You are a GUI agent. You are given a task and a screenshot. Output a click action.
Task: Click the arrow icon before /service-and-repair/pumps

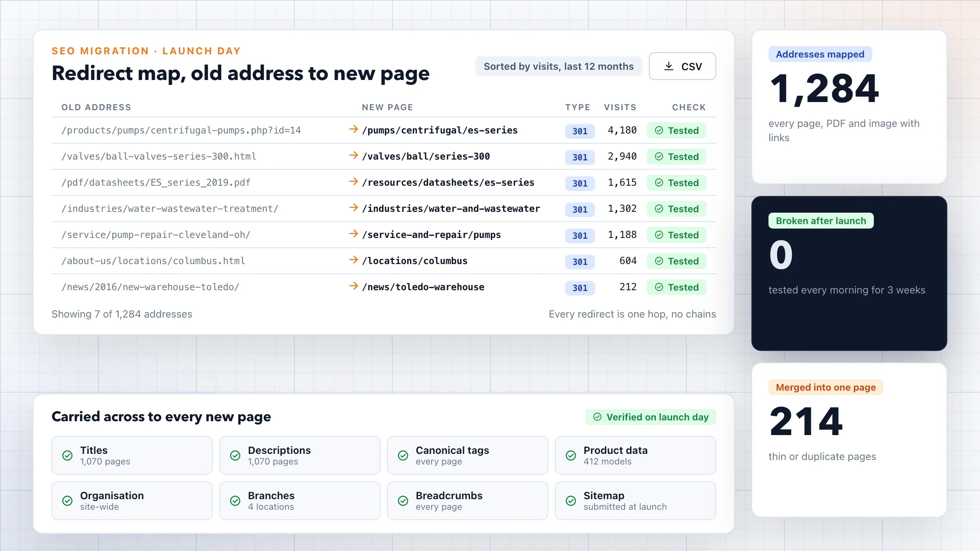[x=354, y=234]
